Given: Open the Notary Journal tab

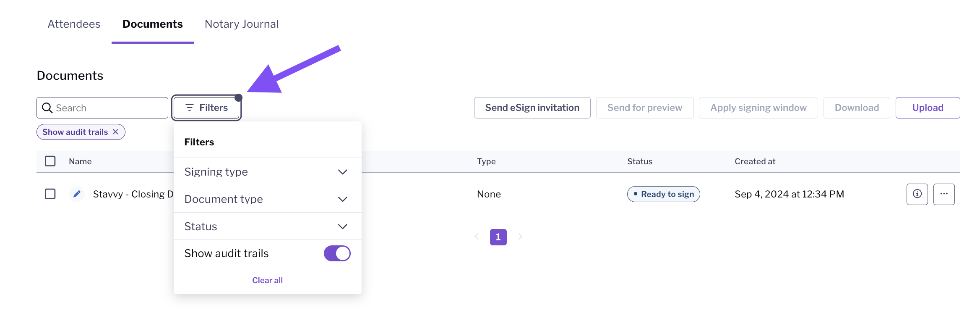Looking at the screenshot, I should click(x=242, y=24).
